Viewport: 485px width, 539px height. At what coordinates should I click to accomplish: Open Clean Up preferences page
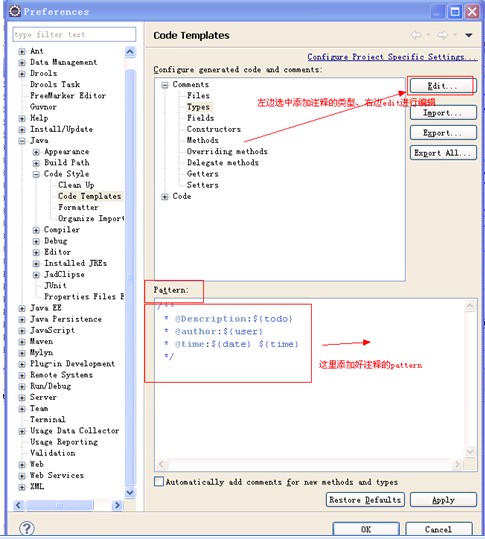coord(76,185)
